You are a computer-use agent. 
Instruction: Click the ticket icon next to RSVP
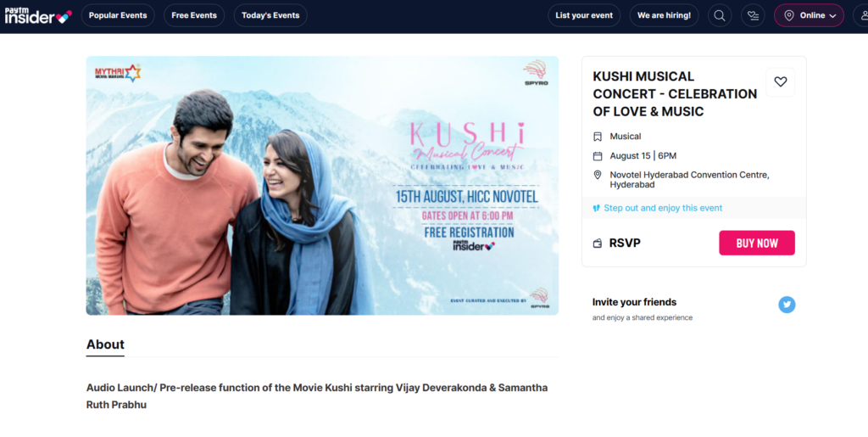[598, 244]
